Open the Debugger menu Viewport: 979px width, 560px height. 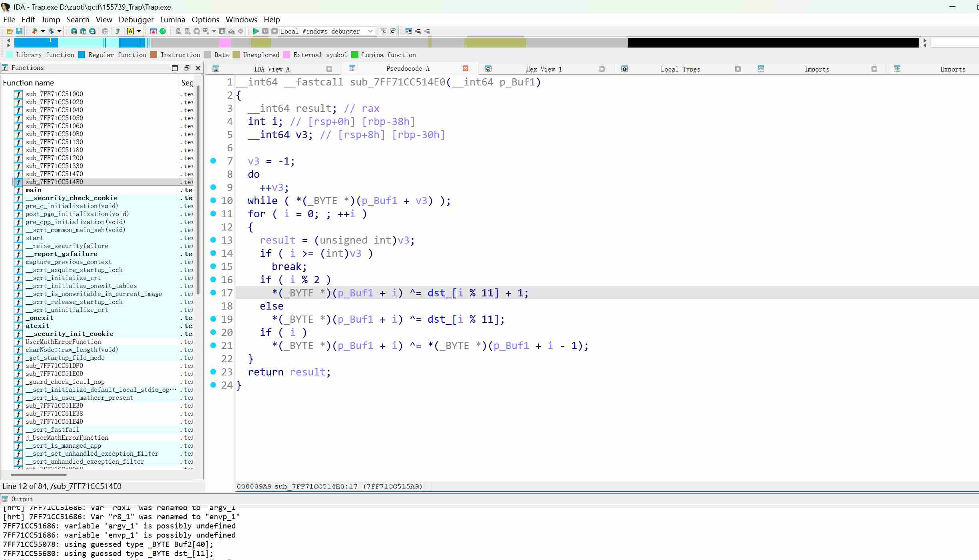tap(136, 20)
